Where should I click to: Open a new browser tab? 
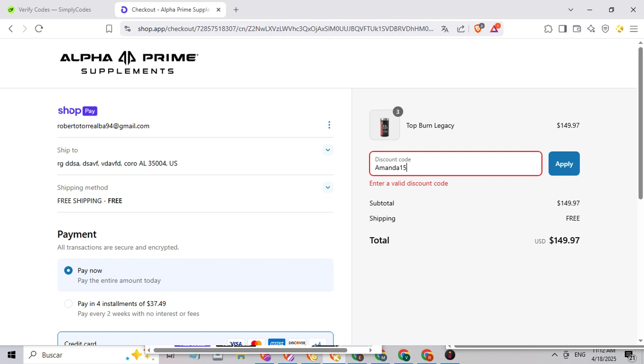(x=236, y=9)
